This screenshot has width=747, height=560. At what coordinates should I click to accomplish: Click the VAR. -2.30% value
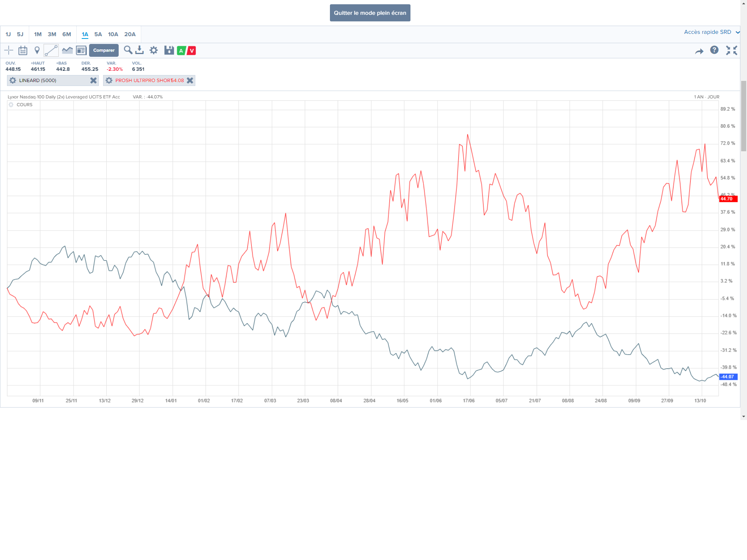tap(115, 69)
